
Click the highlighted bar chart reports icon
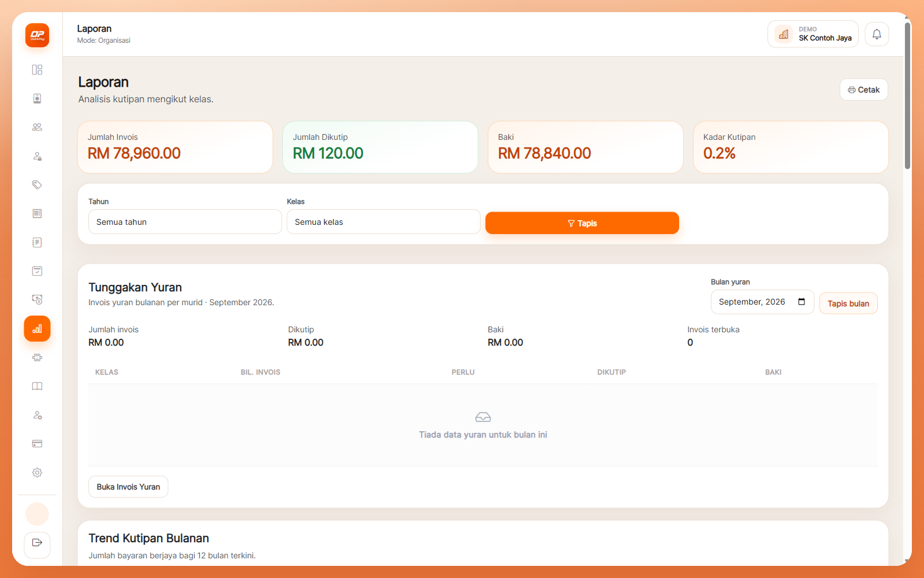[37, 329]
